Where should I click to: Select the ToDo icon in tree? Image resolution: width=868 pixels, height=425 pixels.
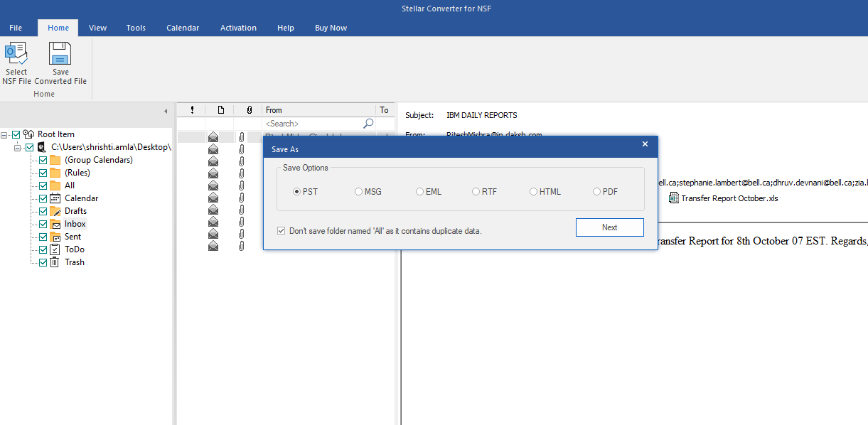55,249
